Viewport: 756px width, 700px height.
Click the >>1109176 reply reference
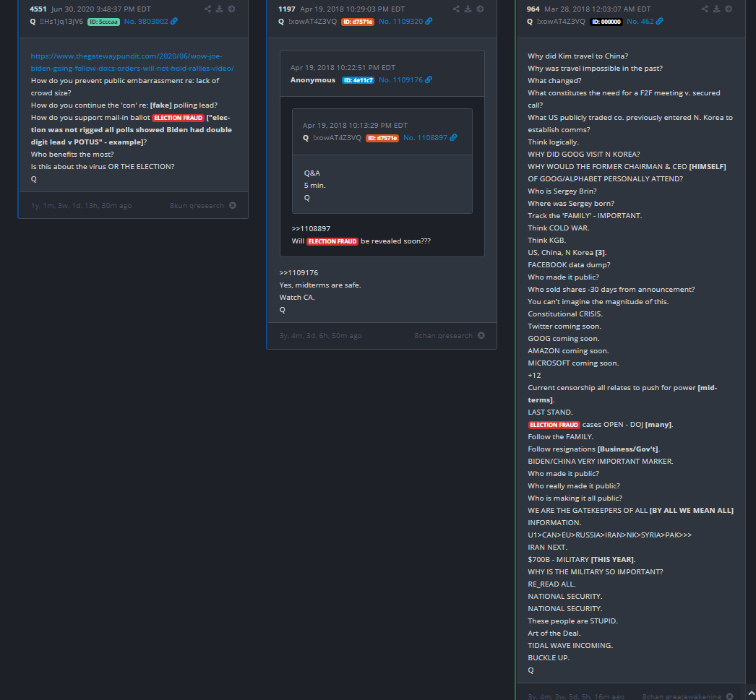(x=299, y=272)
